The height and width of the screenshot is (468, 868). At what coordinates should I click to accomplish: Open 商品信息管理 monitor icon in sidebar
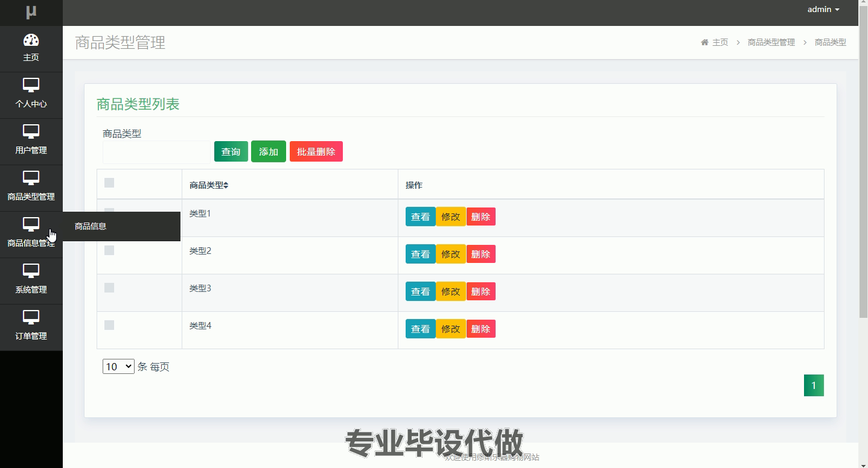pos(31,224)
